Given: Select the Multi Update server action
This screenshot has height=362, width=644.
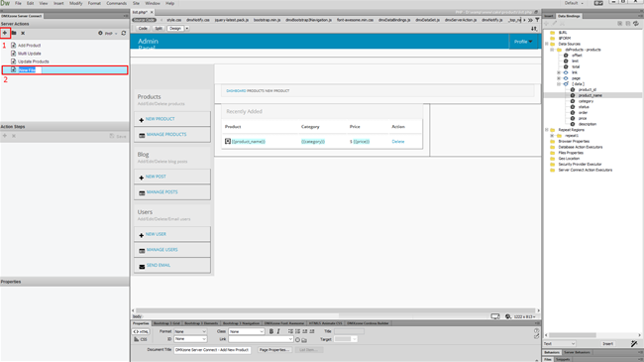Looking at the screenshot, I should point(29,54).
